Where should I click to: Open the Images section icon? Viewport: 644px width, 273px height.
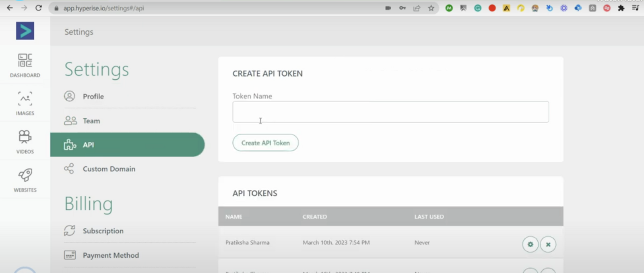click(25, 99)
